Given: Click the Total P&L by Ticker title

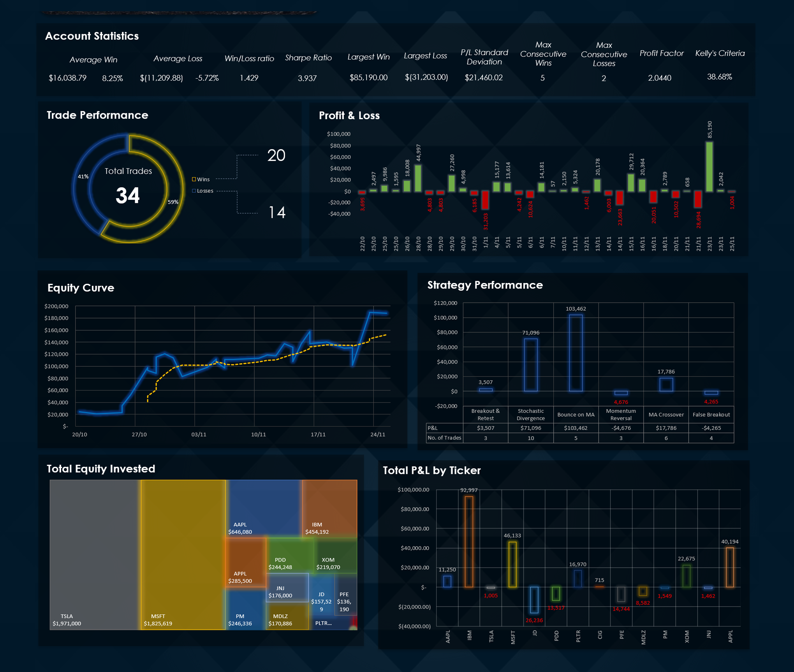Looking at the screenshot, I should [432, 471].
